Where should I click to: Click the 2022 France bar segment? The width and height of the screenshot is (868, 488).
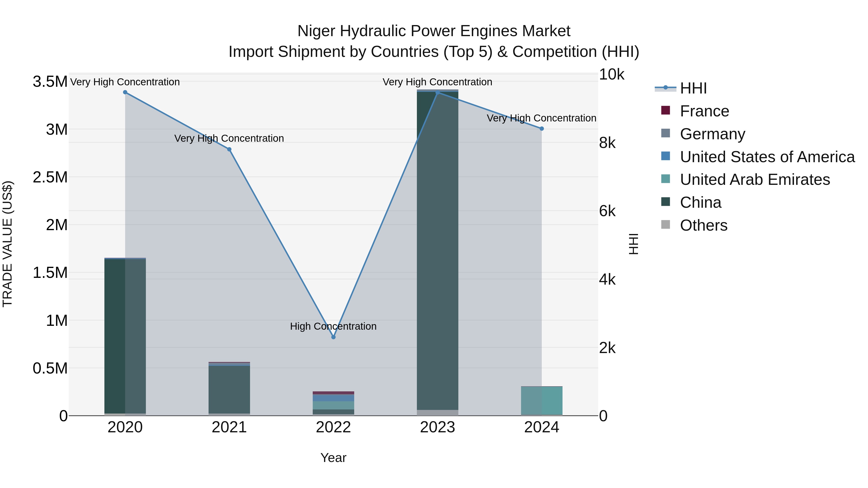[333, 393]
